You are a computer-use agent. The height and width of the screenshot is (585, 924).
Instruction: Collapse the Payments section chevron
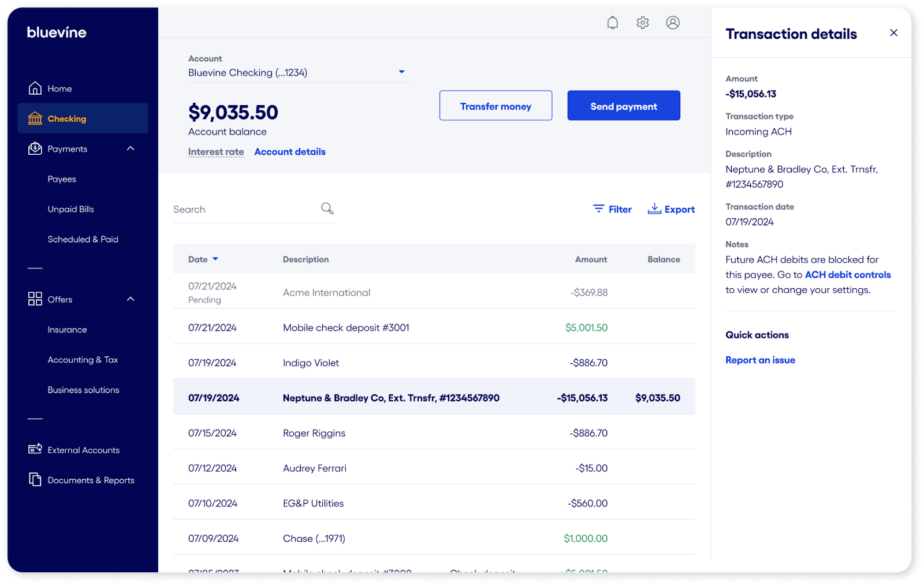[131, 148]
